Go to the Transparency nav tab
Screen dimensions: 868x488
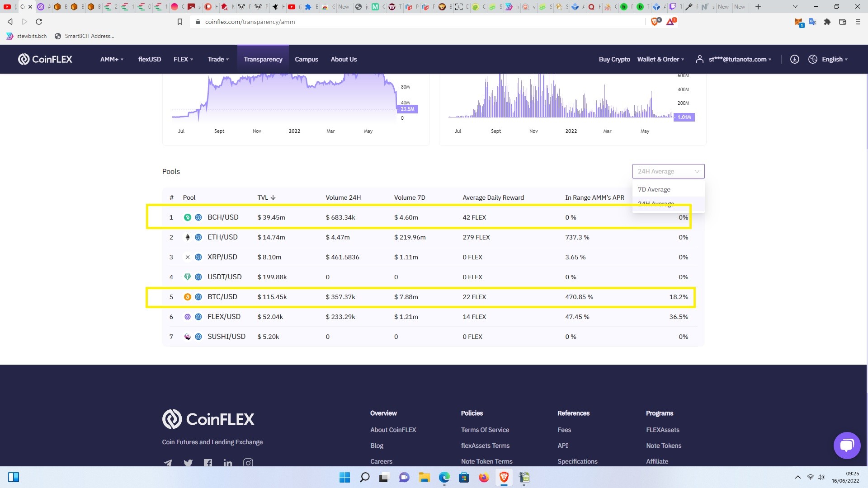pyautogui.click(x=263, y=59)
